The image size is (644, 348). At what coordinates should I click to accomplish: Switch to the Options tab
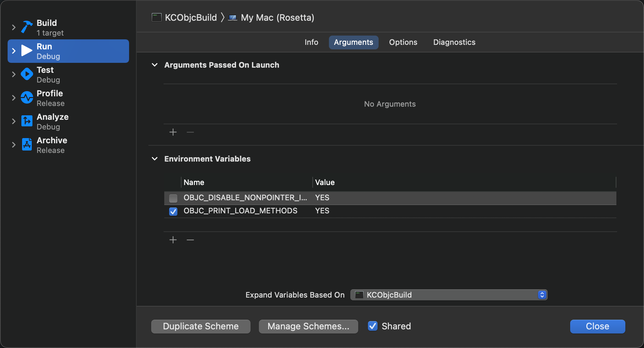click(x=403, y=42)
